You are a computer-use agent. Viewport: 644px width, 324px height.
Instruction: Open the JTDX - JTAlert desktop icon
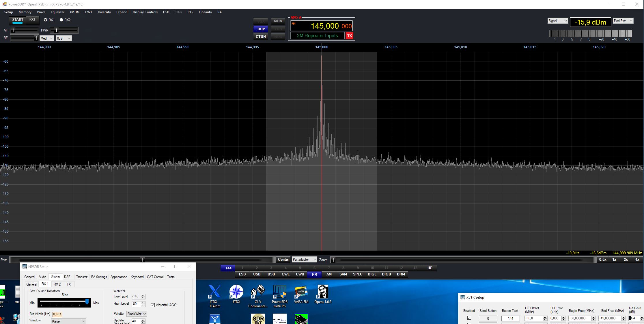[214, 292]
